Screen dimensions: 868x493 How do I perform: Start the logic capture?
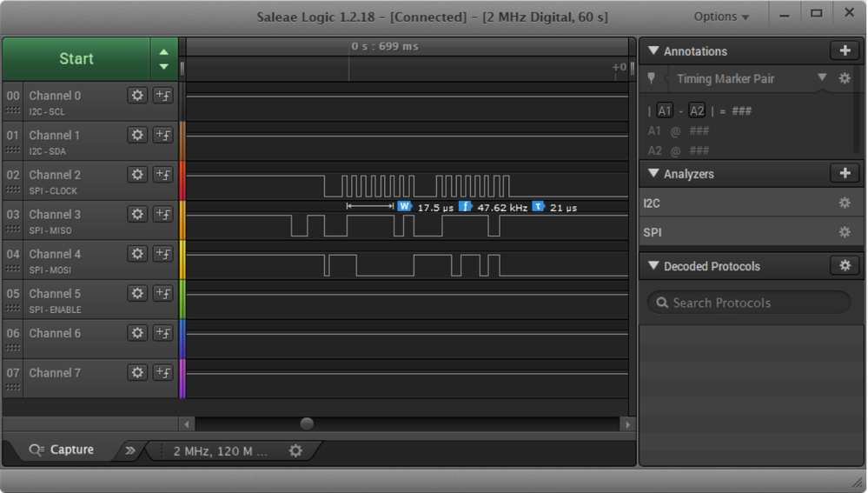[76, 59]
